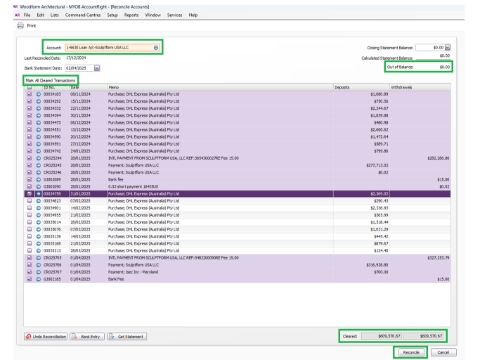The height and width of the screenshot is (360, 480).
Task: Select the $277,713.02 deposit amount
Action: click(377, 165)
